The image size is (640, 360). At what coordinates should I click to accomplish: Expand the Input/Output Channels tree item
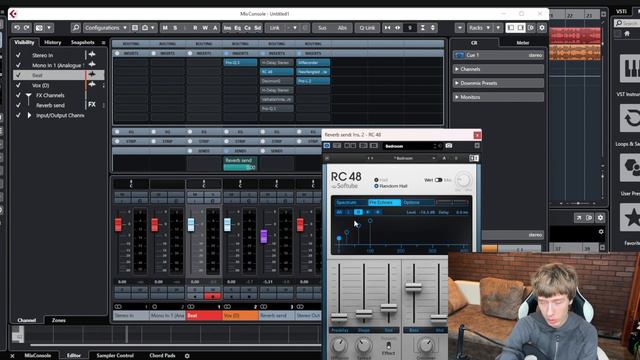point(29,116)
